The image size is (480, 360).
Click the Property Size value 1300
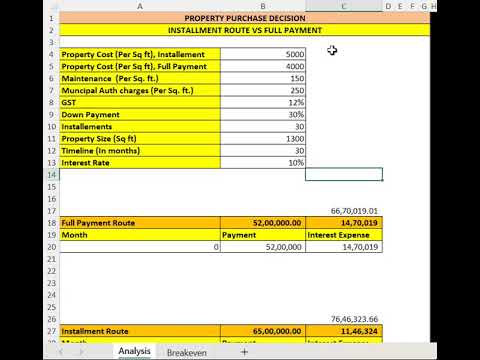[263, 138]
